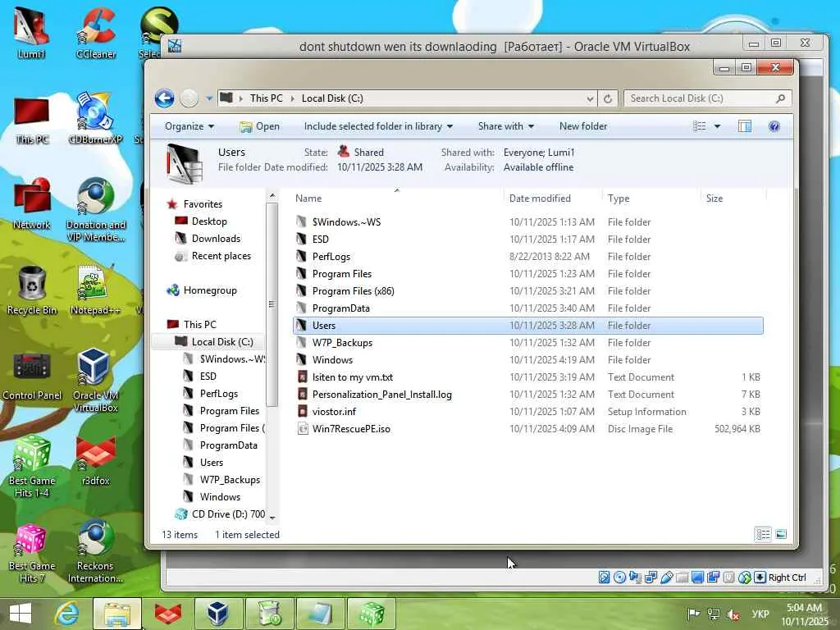Open Lumi1 desktop icon

(x=31, y=33)
